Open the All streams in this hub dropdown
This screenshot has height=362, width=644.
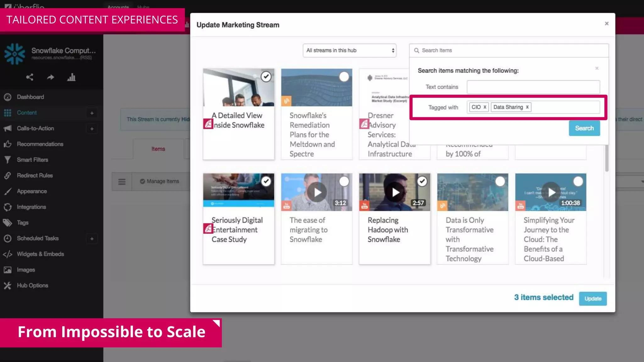[349, 50]
